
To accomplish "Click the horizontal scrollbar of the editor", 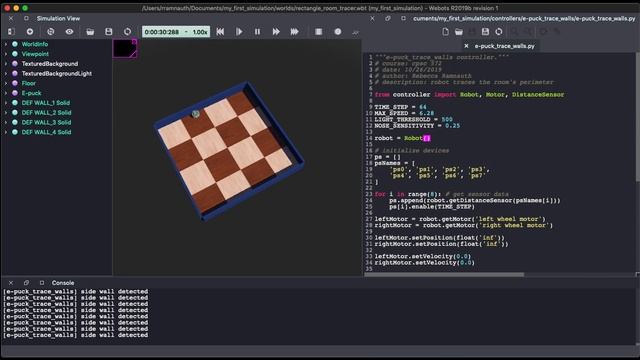I will point(444,275).
